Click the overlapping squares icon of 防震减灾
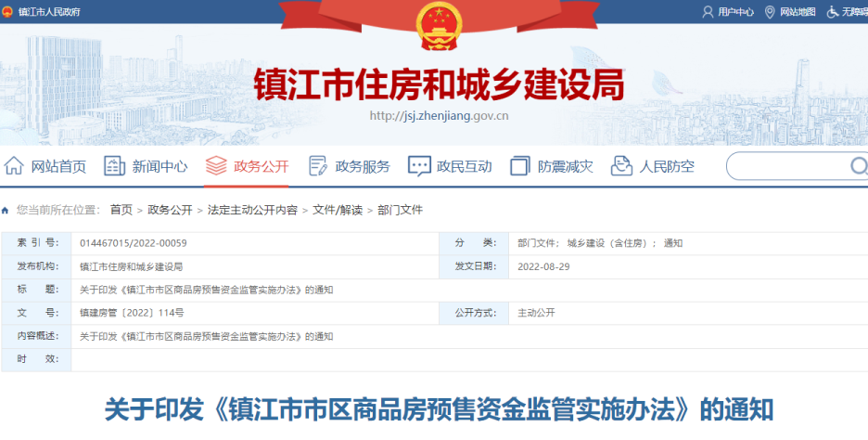Screen dimensions: 868x440 point(520,165)
